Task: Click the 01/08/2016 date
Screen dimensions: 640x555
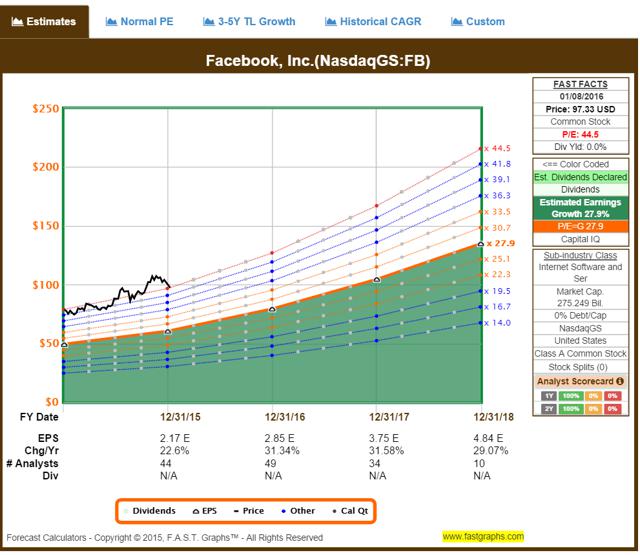Action: (581, 97)
